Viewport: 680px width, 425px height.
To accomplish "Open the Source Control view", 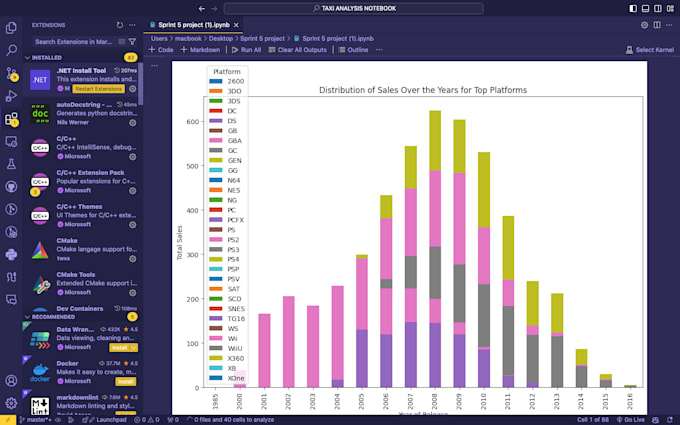I will click(12, 72).
